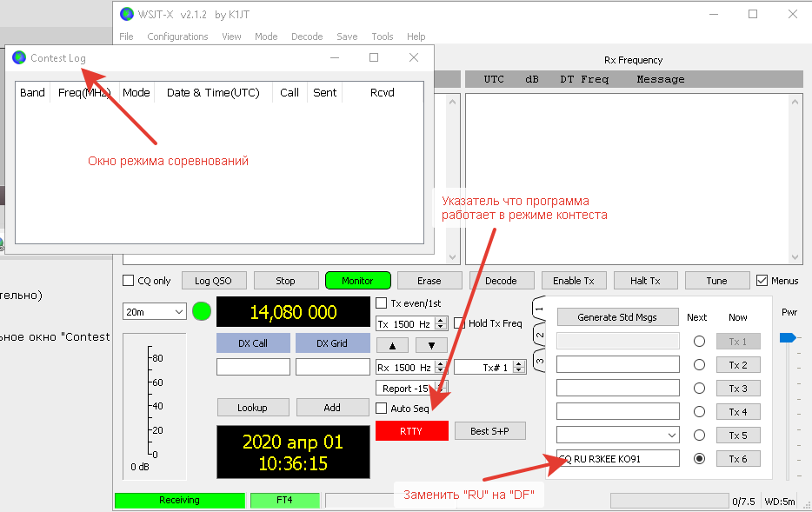Switch to vertical tab 2
Image resolution: width=812 pixels, height=512 pixels.
tap(539, 336)
